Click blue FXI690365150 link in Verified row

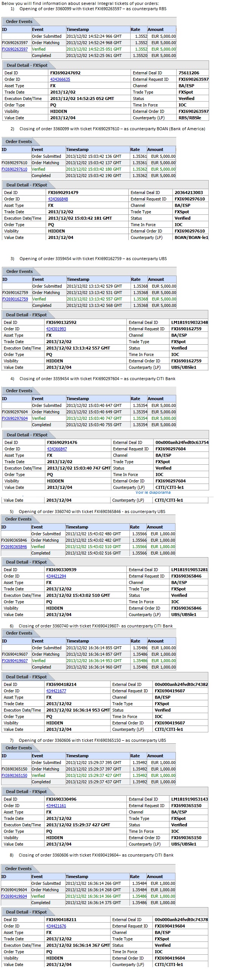pos(14,775)
